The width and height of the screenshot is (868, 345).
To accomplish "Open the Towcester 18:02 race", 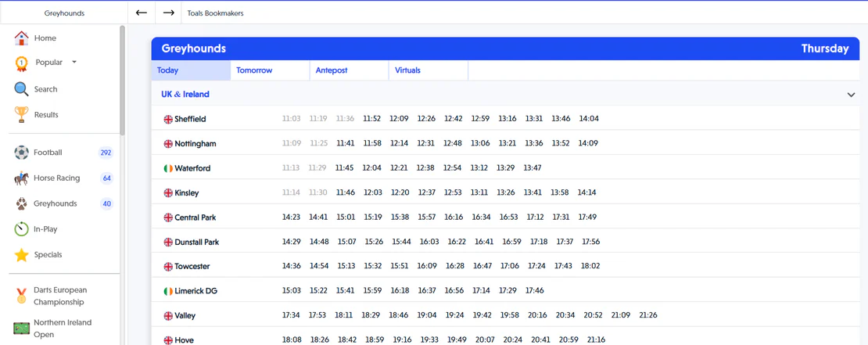I will tap(590, 266).
